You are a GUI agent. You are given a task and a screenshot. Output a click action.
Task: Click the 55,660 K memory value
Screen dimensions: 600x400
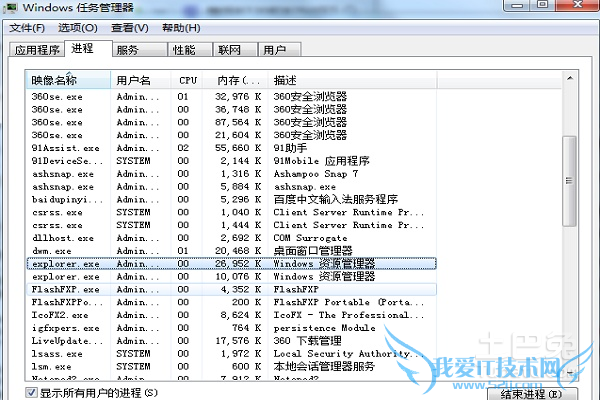[x=238, y=148]
